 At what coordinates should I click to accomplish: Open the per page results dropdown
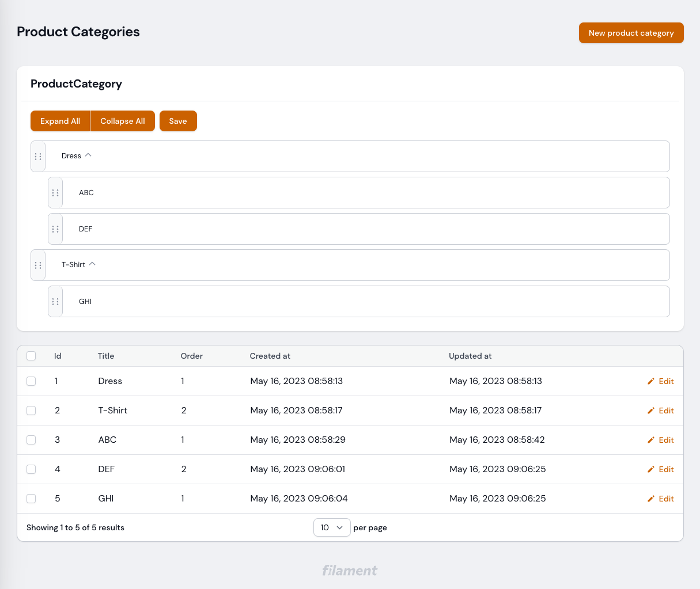tap(332, 527)
